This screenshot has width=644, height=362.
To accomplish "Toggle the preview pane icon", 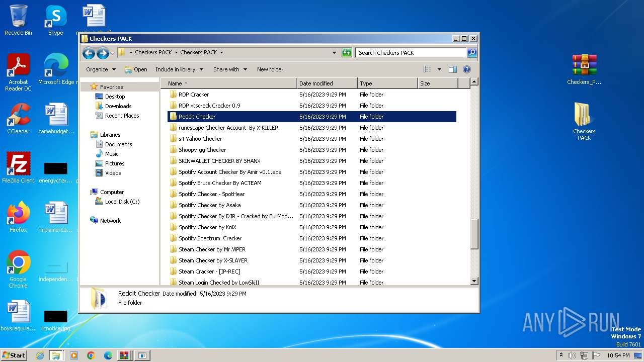I will [452, 69].
